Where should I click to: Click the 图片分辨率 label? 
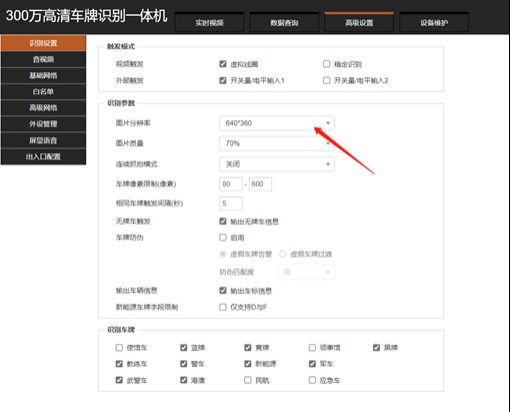[133, 123]
